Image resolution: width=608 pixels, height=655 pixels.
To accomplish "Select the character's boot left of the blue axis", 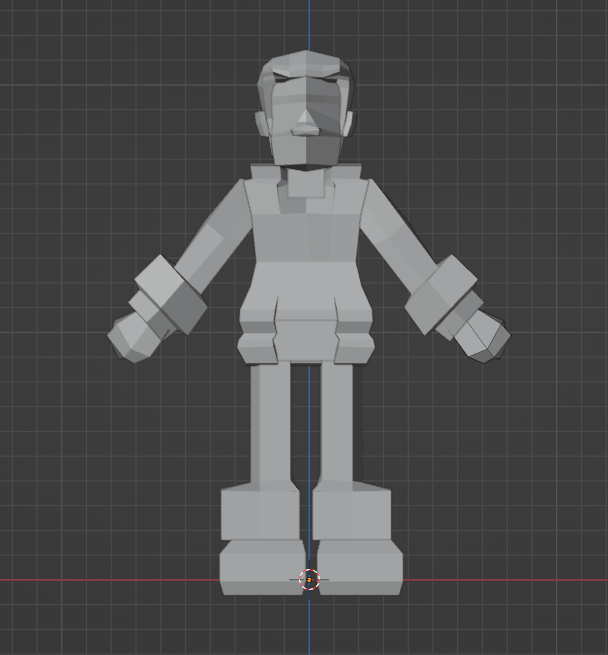I will tap(262, 567).
